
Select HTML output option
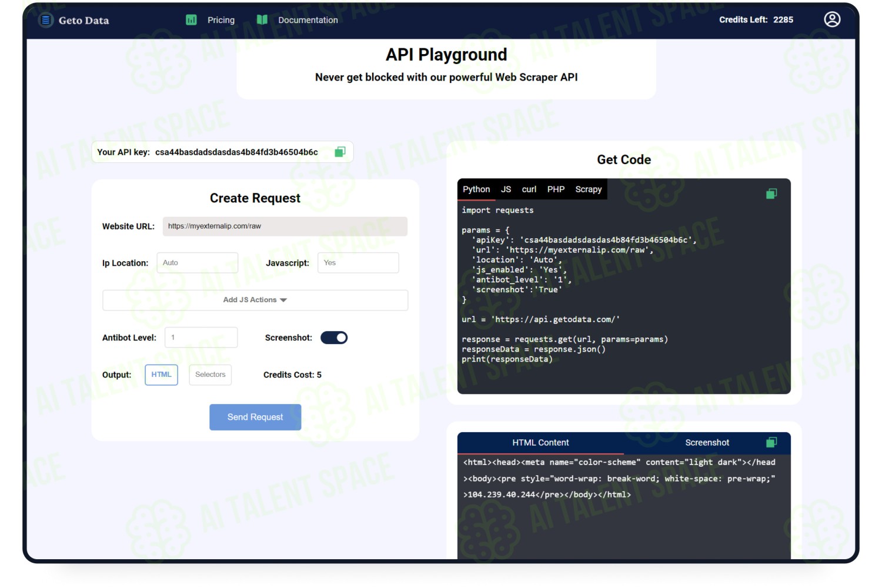(x=161, y=375)
